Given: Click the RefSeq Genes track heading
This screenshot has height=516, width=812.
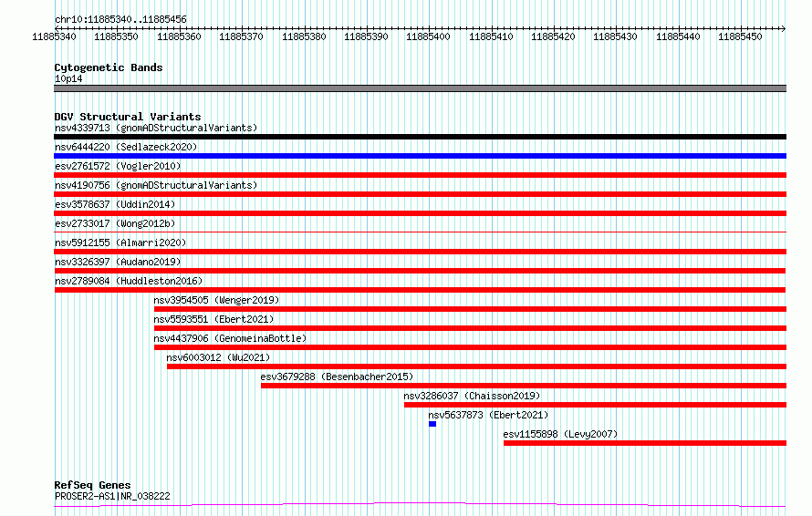Looking at the screenshot, I should pyautogui.click(x=92, y=485).
